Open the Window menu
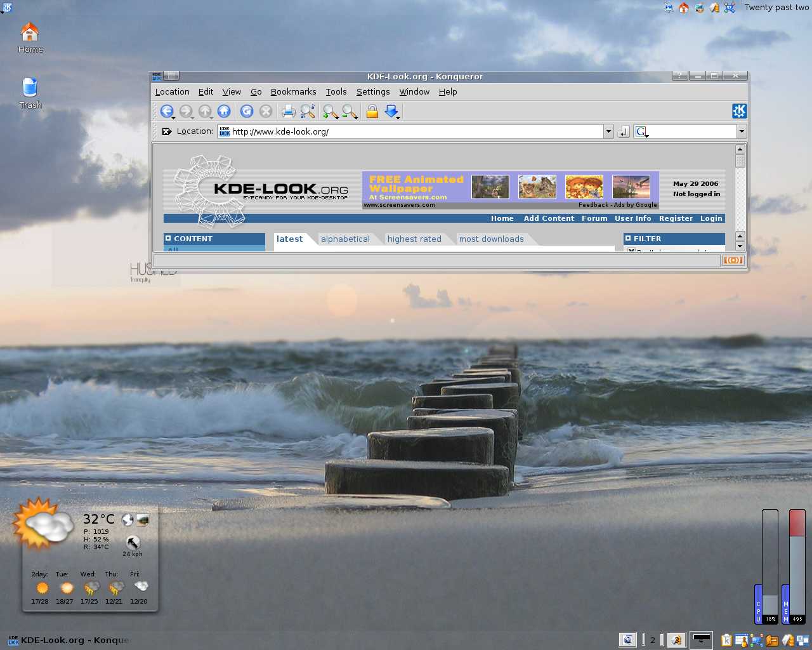The image size is (812, 650). (x=414, y=92)
